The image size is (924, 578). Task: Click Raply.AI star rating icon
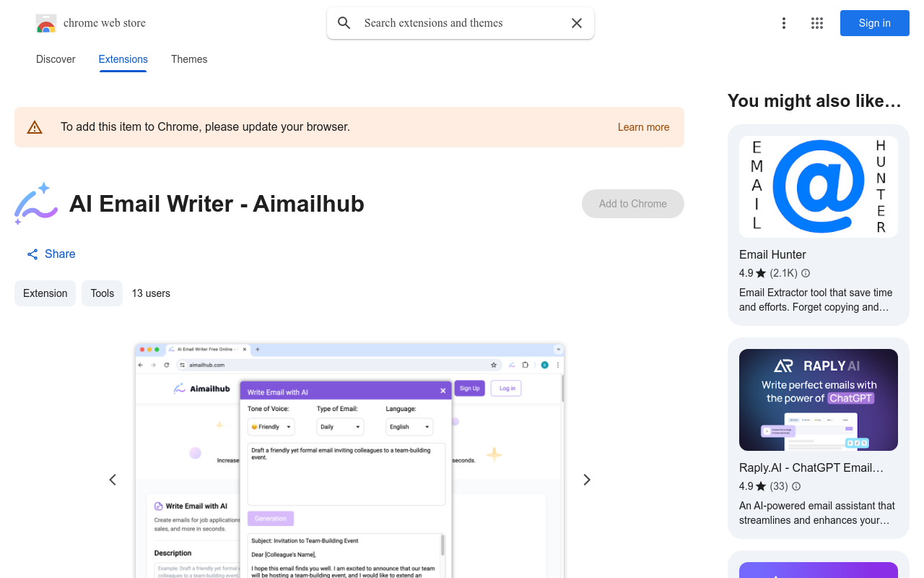761,486
